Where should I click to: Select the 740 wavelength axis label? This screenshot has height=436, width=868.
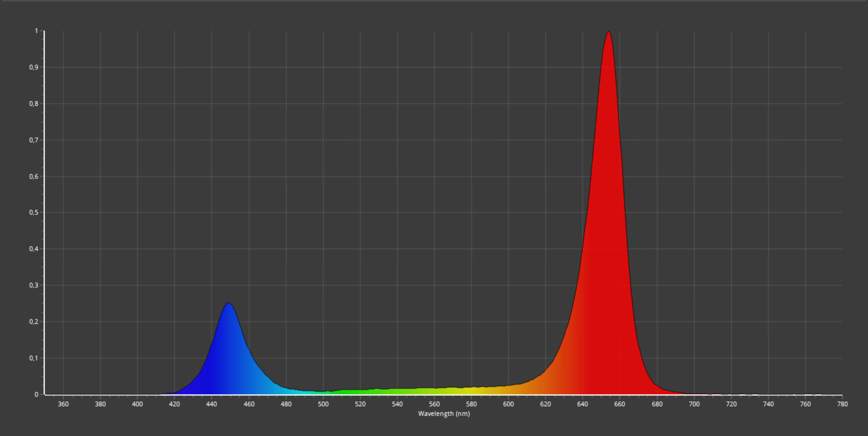coord(768,404)
